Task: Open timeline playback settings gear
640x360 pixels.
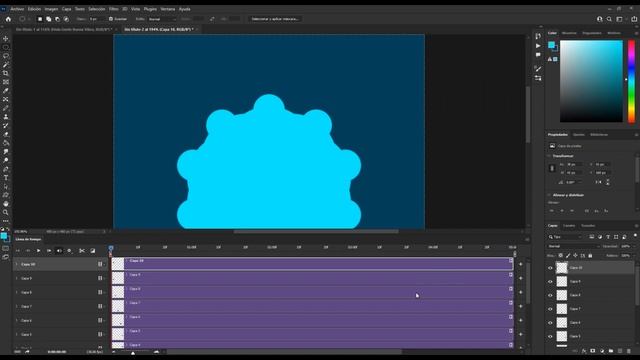Action: click(69, 251)
